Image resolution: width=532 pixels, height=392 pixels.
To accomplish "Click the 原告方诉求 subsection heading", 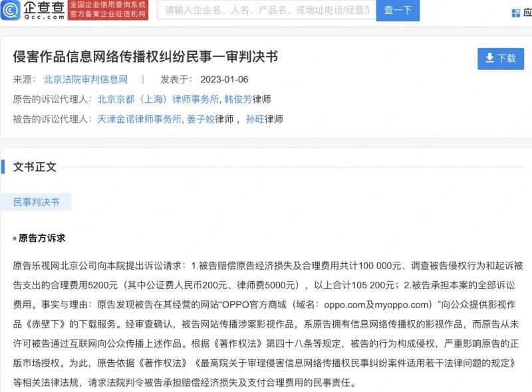I will pos(42,238).
